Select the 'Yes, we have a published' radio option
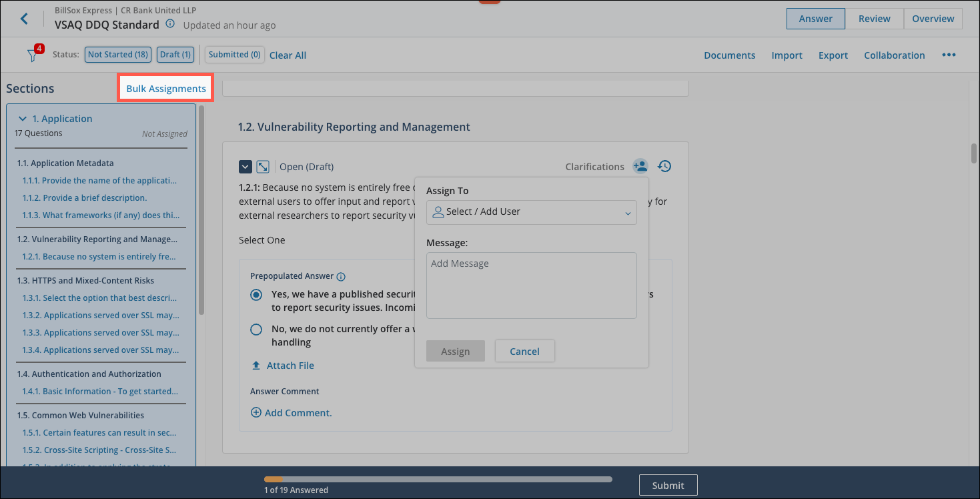980x499 pixels. tap(256, 295)
